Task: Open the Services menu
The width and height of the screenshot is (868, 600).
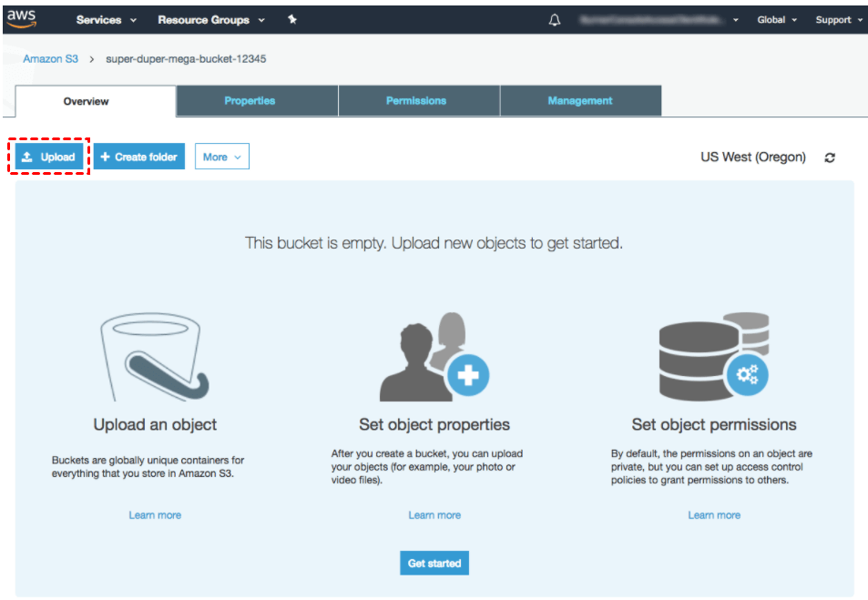Action: 107,19
